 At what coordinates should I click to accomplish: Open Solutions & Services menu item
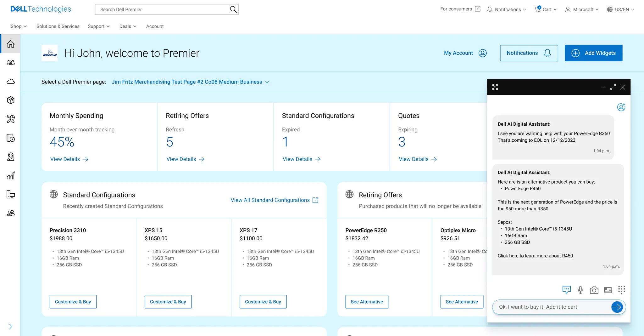[x=58, y=26]
